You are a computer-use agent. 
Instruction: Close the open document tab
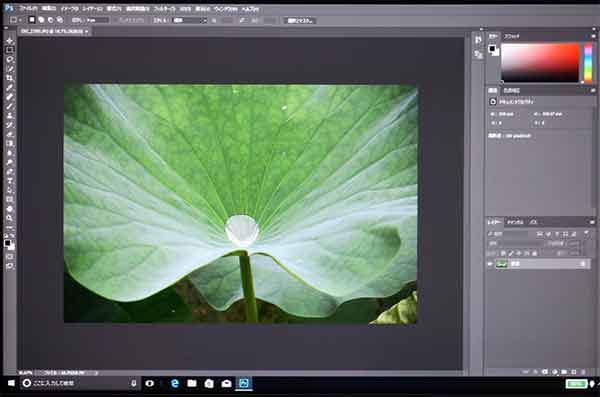tap(87, 31)
